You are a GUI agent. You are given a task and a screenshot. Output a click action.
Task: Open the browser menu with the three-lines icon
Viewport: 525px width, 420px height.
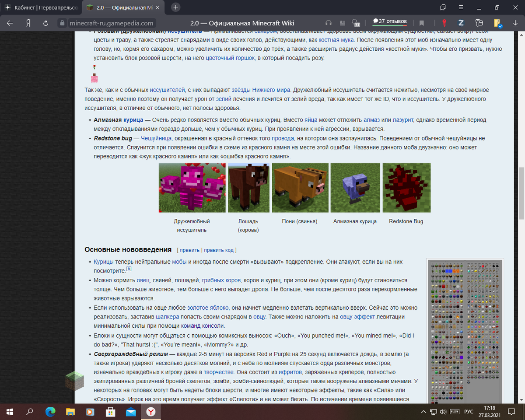pos(461,7)
